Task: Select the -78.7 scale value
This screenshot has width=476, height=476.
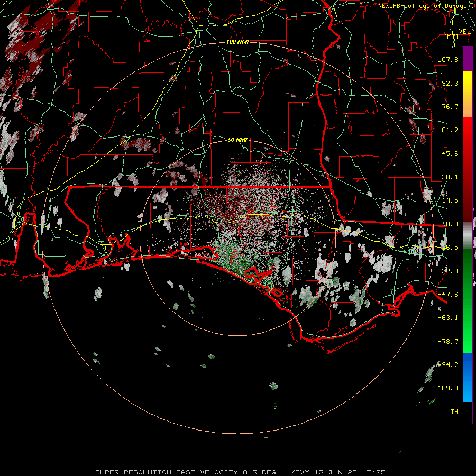Action: [x=448, y=342]
